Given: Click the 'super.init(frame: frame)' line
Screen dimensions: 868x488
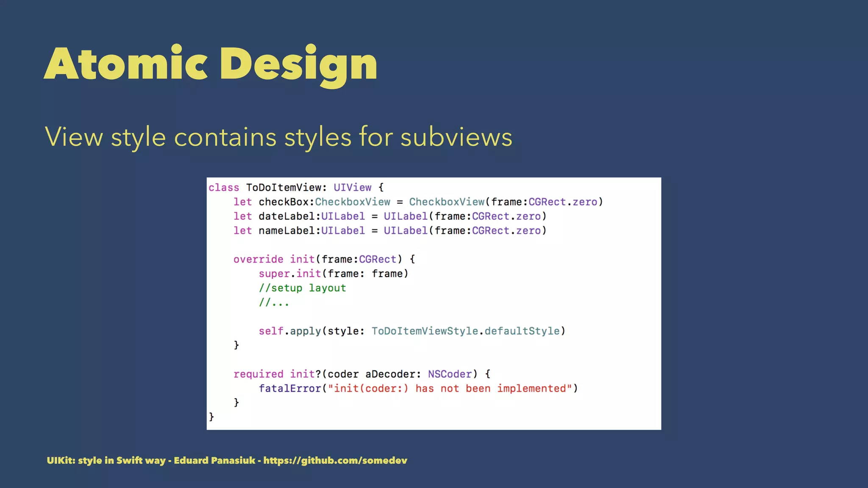Looking at the screenshot, I should [334, 274].
